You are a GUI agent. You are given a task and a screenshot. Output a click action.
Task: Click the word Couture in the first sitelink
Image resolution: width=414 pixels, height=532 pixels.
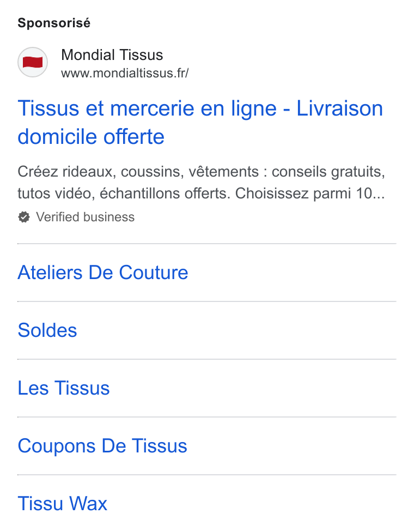point(154,273)
